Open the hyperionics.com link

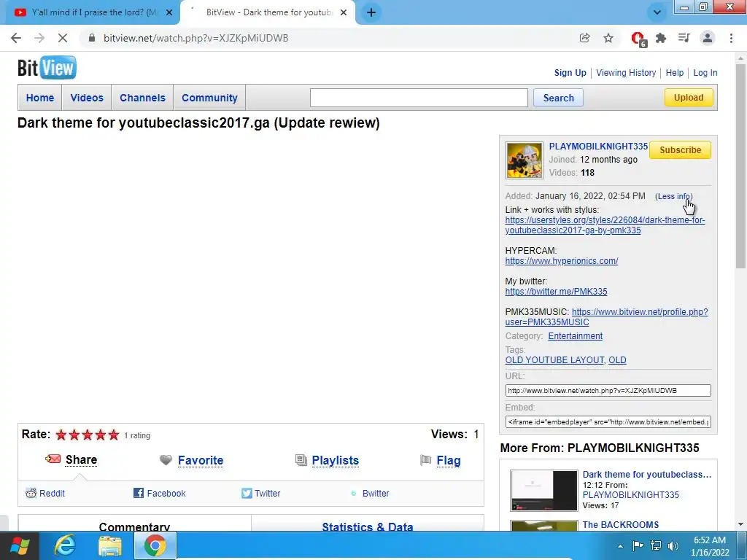562,261
